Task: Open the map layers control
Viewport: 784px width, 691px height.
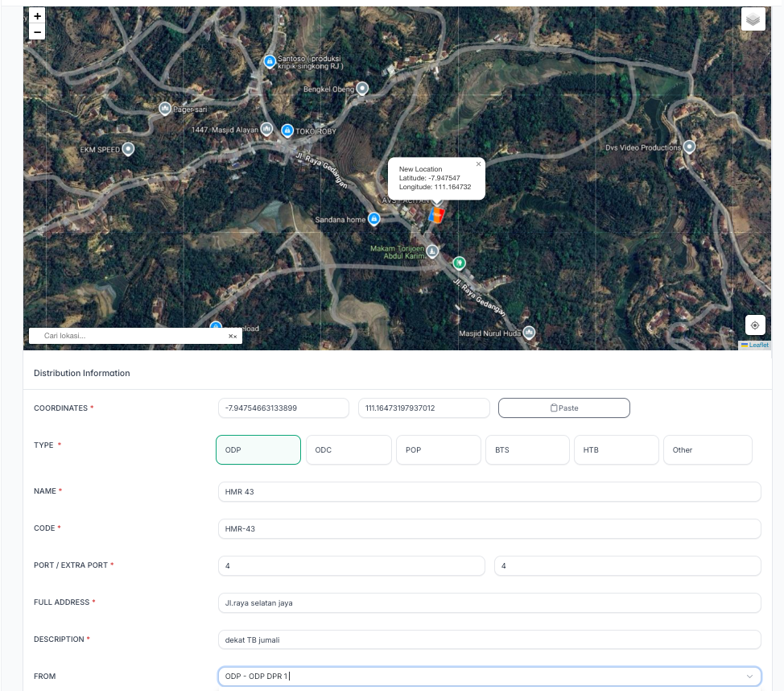Action: pyautogui.click(x=753, y=19)
